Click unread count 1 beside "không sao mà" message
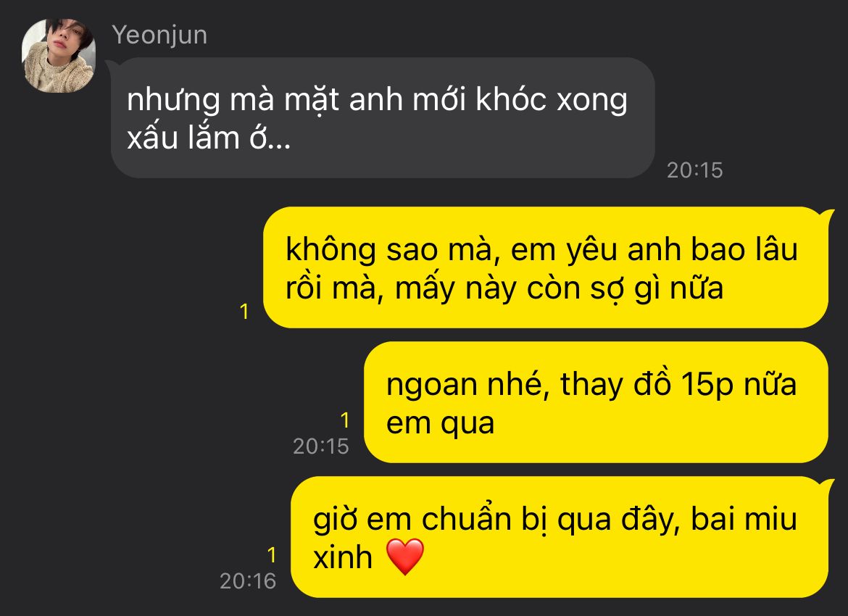The width and height of the screenshot is (848, 616). (x=244, y=312)
